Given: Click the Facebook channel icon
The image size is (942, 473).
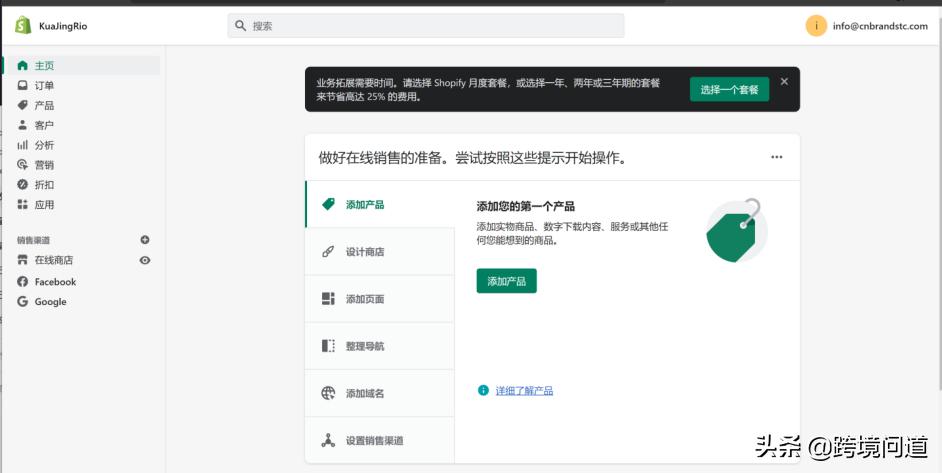Looking at the screenshot, I should click(22, 281).
